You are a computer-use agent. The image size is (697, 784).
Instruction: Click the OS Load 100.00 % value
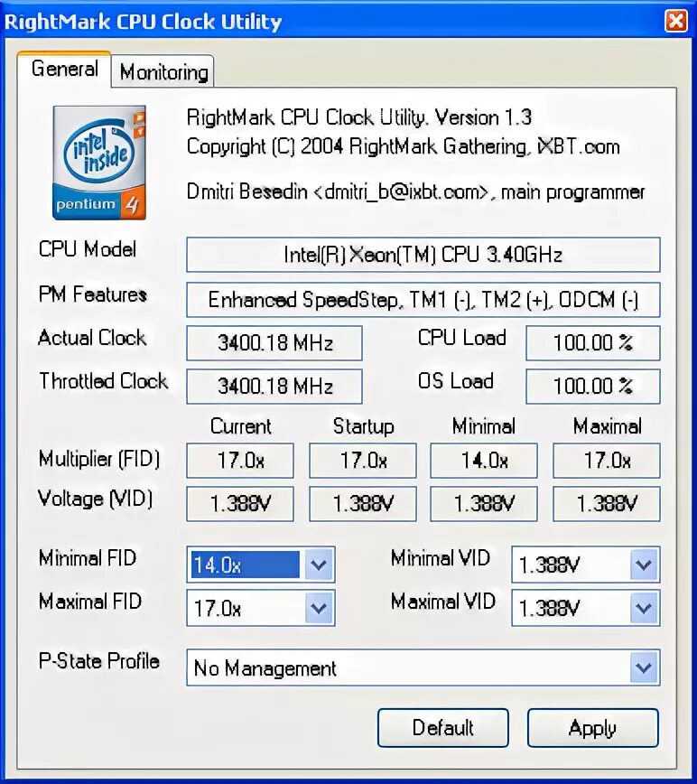coord(593,387)
